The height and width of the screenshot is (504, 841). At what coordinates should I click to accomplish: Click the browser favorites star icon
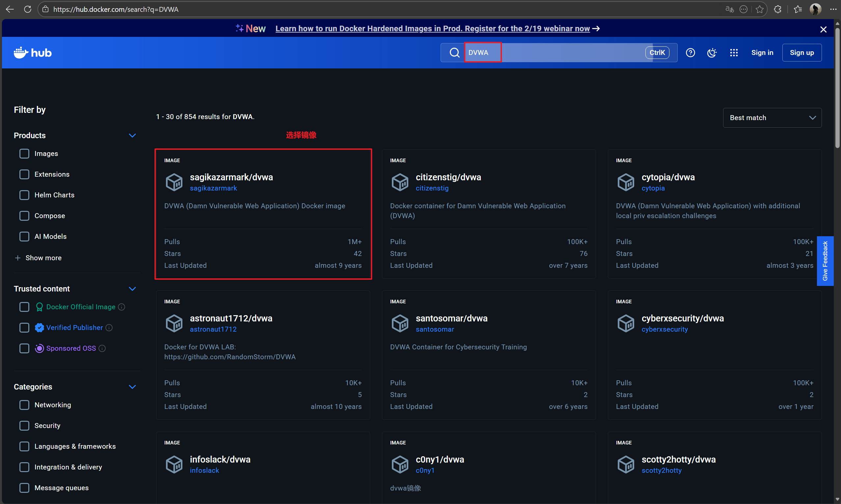[x=759, y=9]
